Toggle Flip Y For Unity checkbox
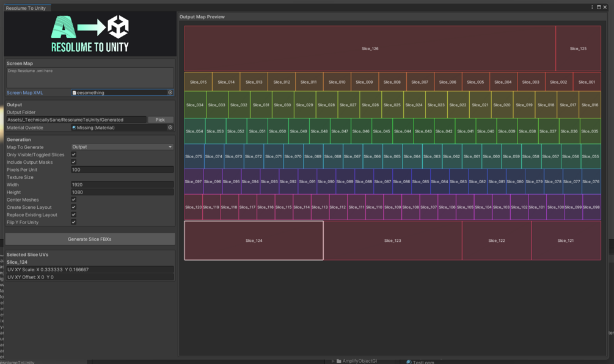614x364 pixels. coord(73,222)
